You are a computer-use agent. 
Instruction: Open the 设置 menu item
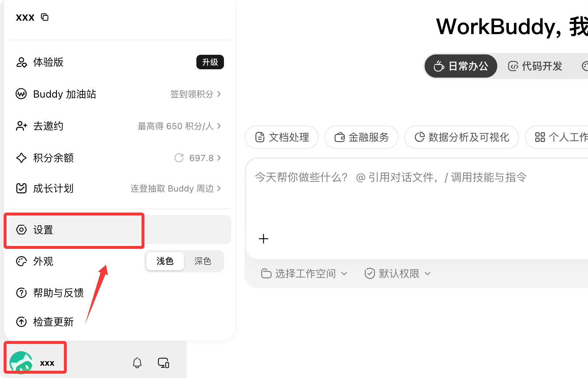(120, 230)
